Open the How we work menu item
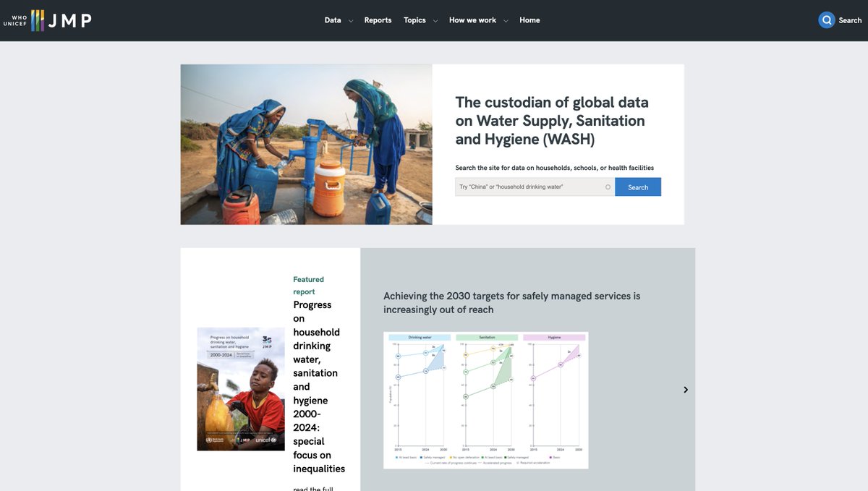Screen dimensions: 868x491 (x=472, y=20)
